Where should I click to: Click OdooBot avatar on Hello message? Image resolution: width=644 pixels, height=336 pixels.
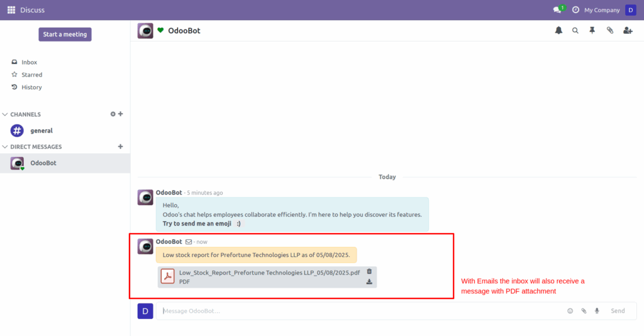145,197
